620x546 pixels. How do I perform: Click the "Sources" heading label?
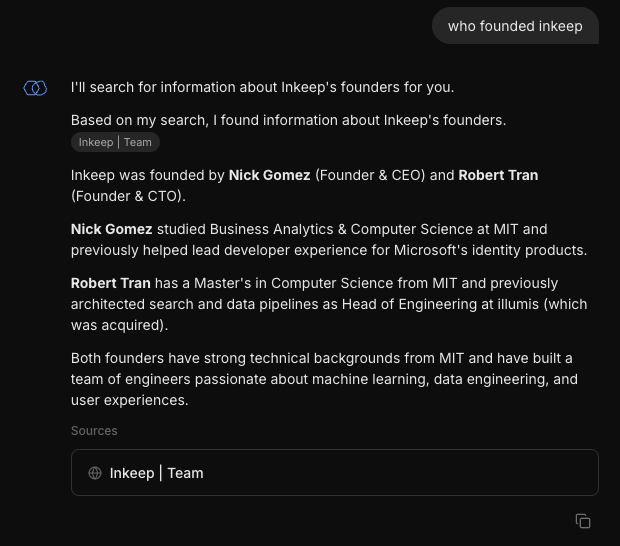(94, 431)
